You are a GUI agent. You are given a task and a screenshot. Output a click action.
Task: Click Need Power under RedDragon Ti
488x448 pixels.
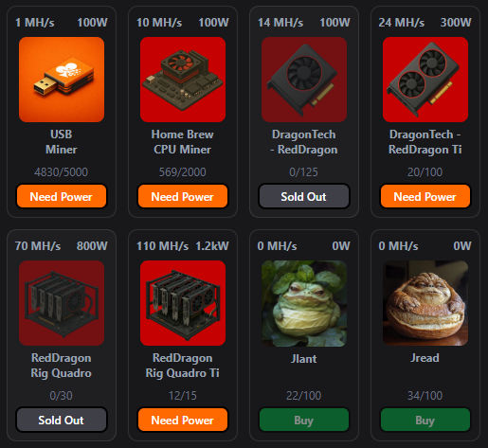[x=425, y=196]
